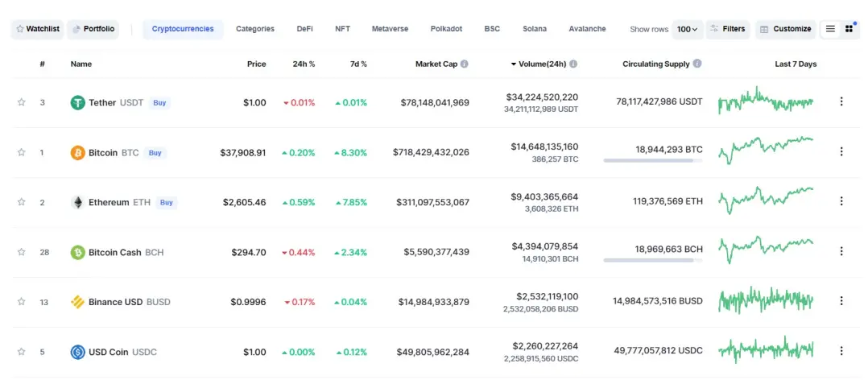Open the Tether row three-dot menu
Image resolution: width=868 pixels, height=380 pixels.
tap(841, 101)
